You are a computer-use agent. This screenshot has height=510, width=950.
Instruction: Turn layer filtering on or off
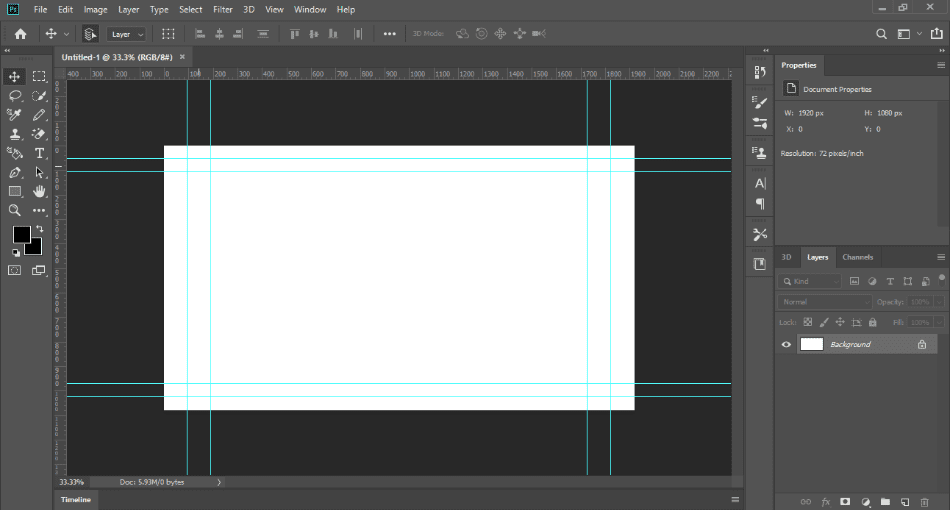click(942, 279)
